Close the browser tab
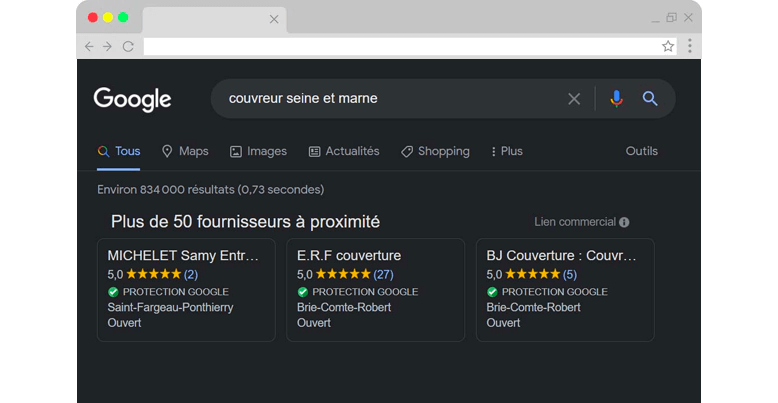Image resolution: width=778 pixels, height=403 pixels. pos(274,19)
